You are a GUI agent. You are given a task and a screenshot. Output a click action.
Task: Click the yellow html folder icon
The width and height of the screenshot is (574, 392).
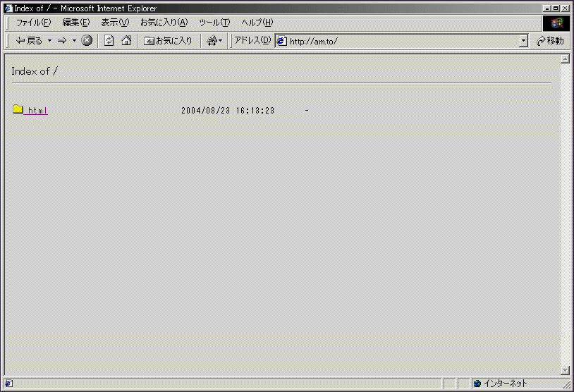pyautogui.click(x=18, y=109)
